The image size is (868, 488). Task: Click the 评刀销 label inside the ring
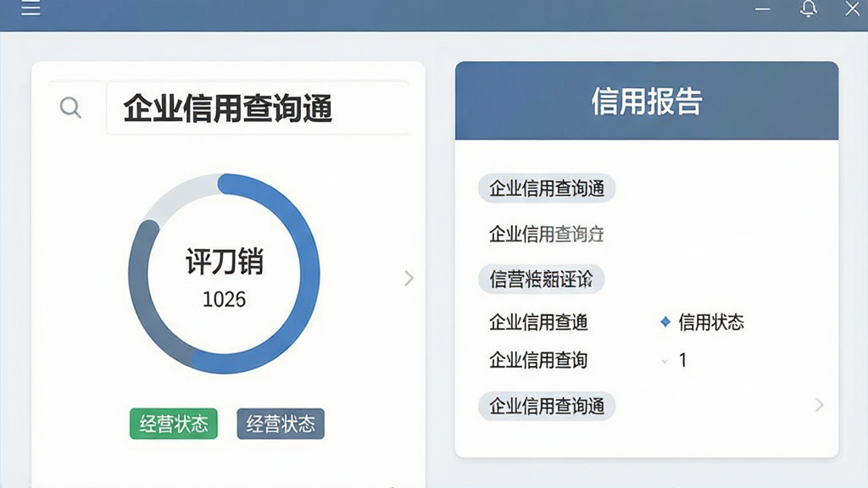[x=224, y=261]
